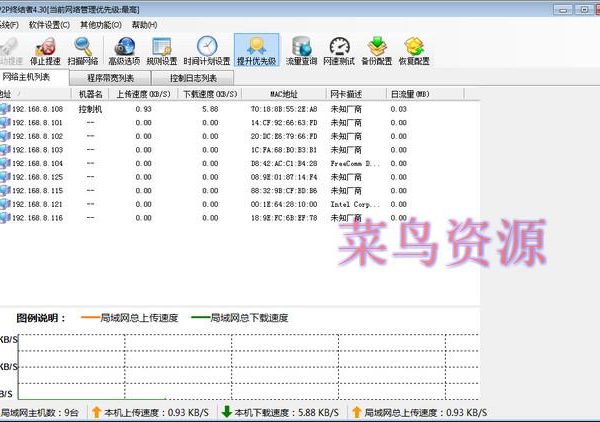Click the 停止提速 toolbar icon

46,48
